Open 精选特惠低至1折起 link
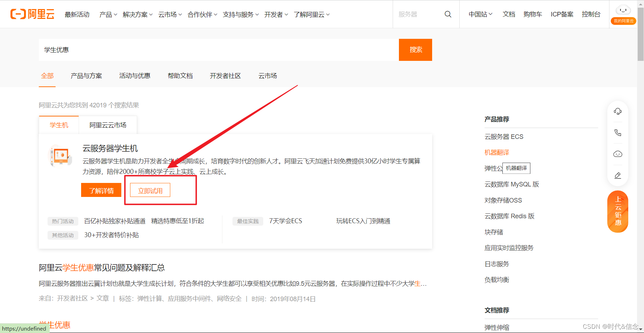Viewport: 644px width, 333px height. point(178,221)
